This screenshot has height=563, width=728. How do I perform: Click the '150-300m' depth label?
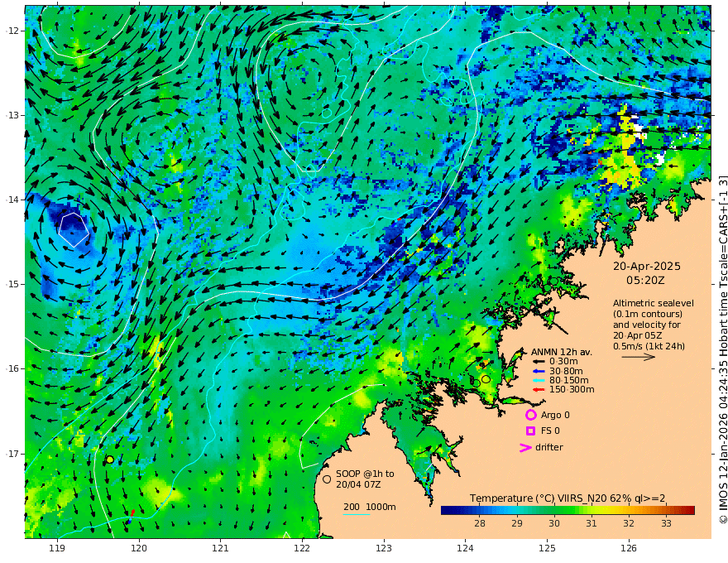pos(572,390)
